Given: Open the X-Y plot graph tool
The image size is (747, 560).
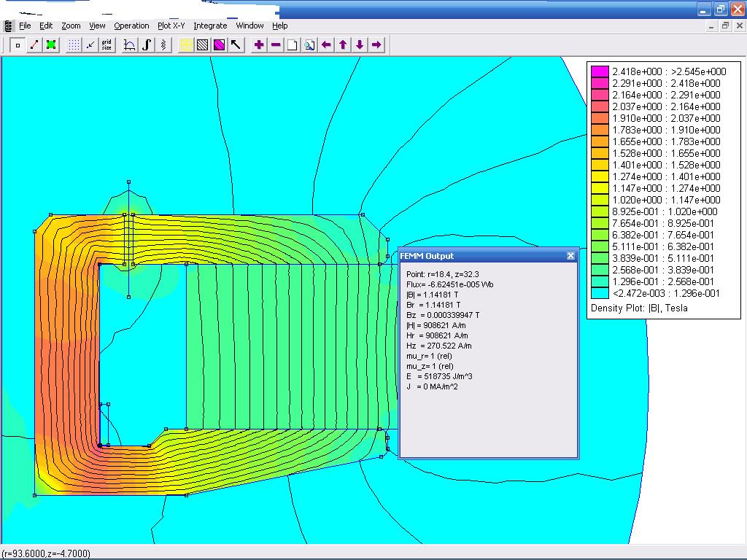Looking at the screenshot, I should tap(130, 45).
